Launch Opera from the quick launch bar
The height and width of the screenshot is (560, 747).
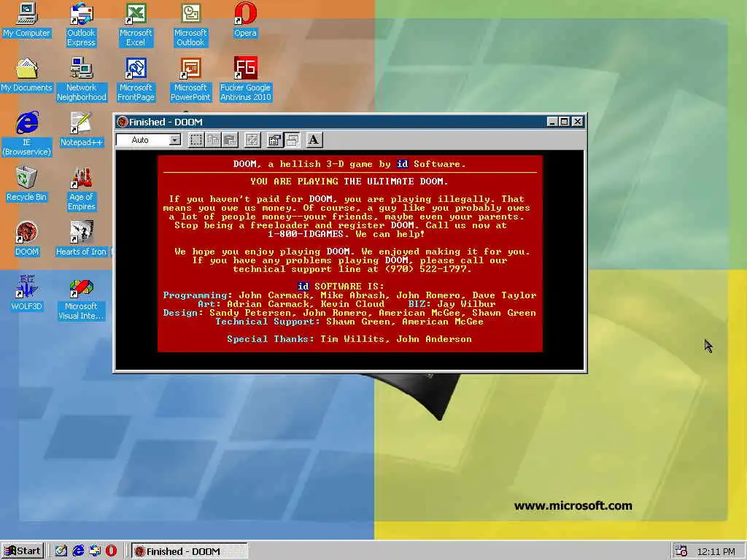(111, 551)
